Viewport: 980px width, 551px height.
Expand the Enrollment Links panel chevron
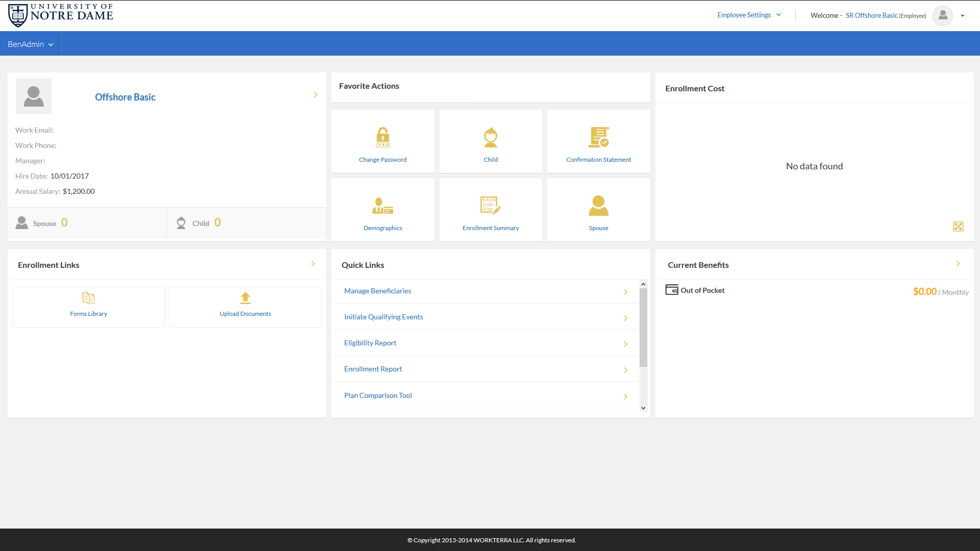(313, 264)
